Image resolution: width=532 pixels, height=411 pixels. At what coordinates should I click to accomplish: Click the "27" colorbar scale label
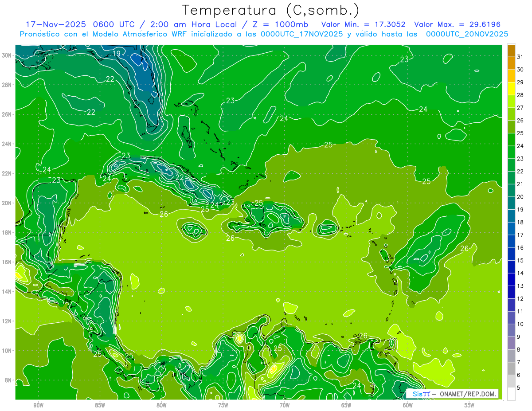point(520,108)
